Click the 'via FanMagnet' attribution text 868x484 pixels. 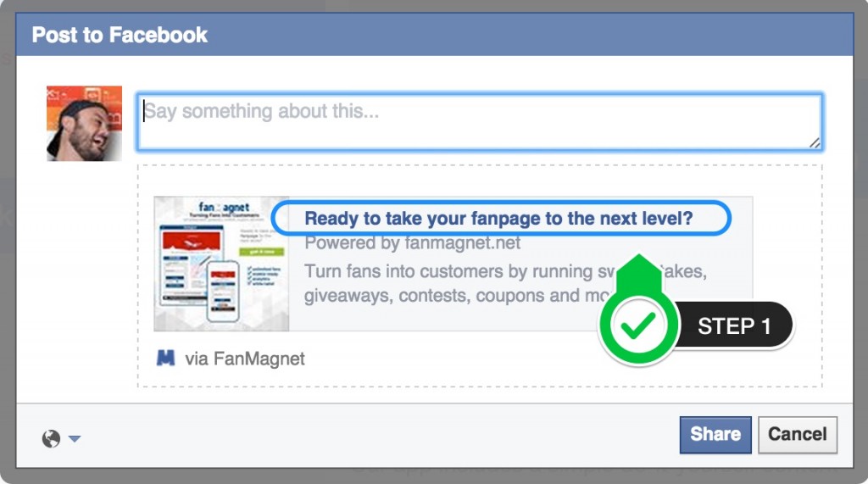245,359
